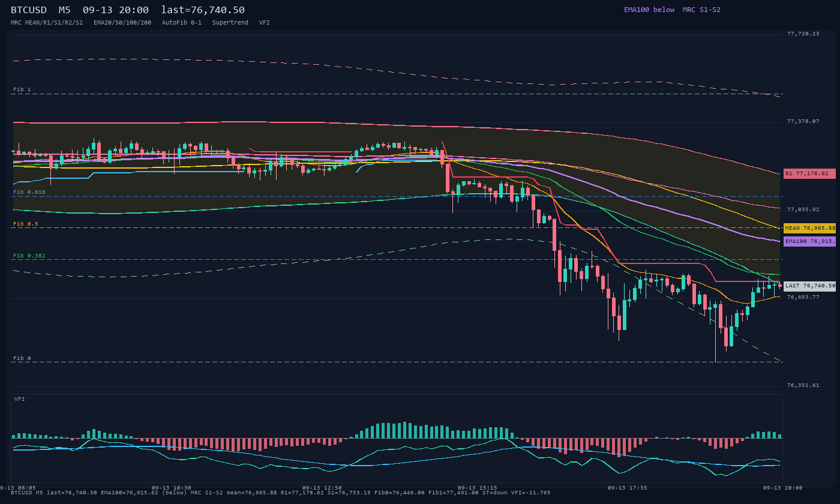Select the 09-13 20:00 time axis label
The width and height of the screenshot is (840, 504).
tap(783, 488)
